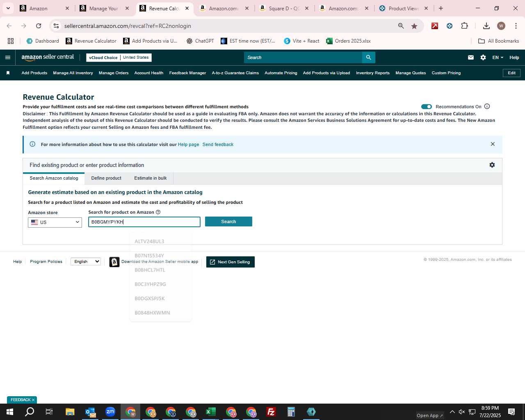This screenshot has width=525, height=420.
Task: Open File Explorer from taskbar
Action: pos(70,412)
